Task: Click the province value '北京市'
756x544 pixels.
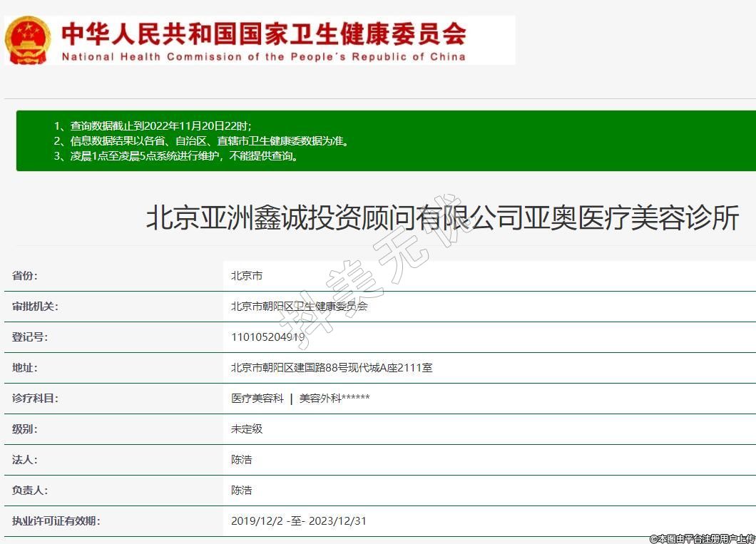Action: (247, 276)
